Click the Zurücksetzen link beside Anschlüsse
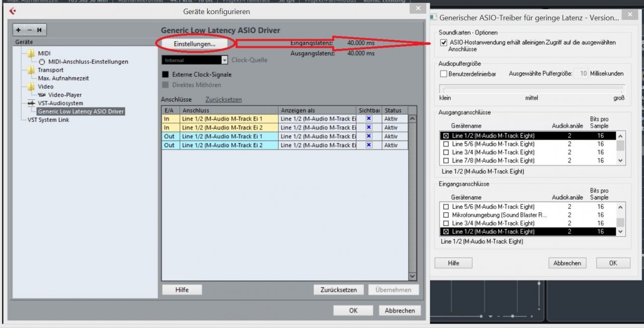 (x=223, y=99)
